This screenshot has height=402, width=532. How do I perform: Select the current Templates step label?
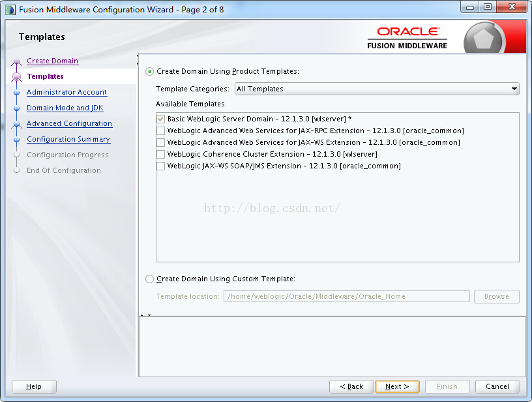click(45, 76)
